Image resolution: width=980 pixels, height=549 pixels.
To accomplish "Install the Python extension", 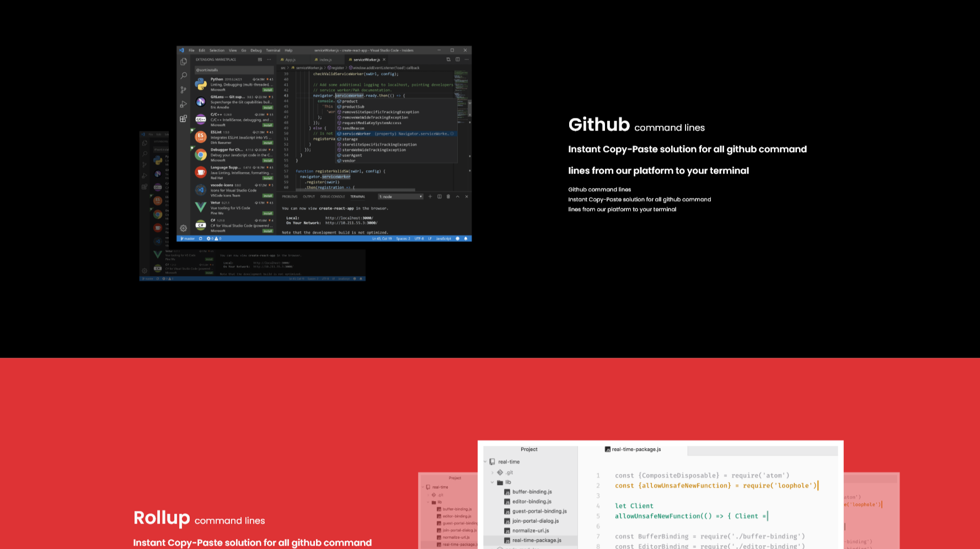I will [267, 90].
